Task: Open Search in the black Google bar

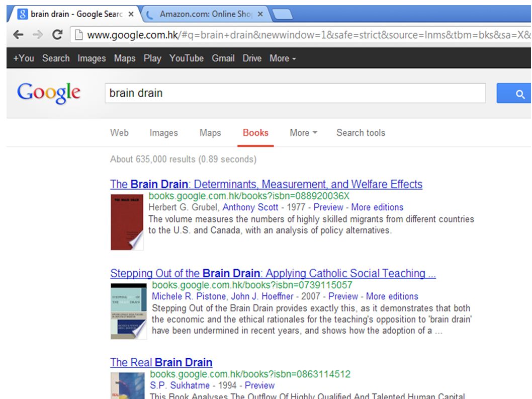Action: point(56,58)
